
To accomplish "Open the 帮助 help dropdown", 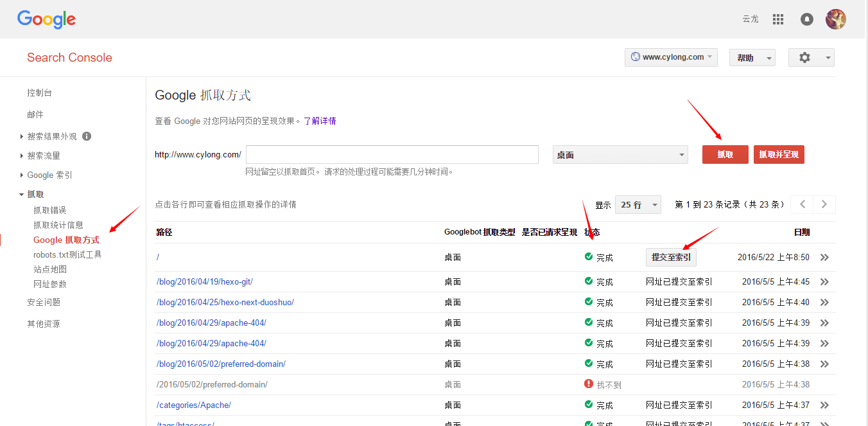I will coord(752,58).
